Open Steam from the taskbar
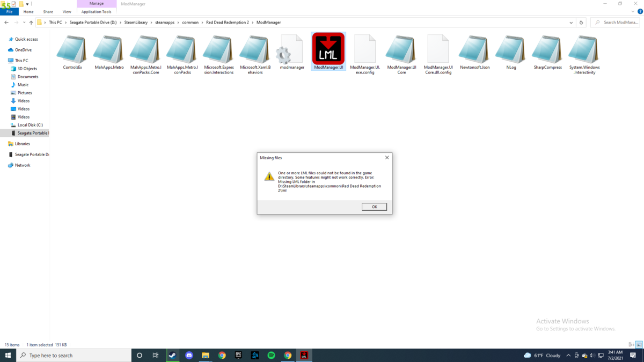Screen dimensions: 644x362 (172, 355)
